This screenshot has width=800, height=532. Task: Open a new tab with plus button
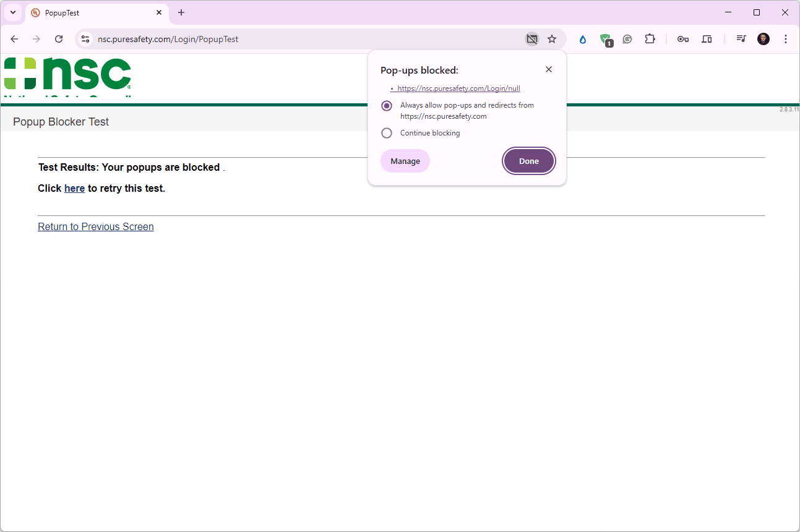click(x=181, y=12)
